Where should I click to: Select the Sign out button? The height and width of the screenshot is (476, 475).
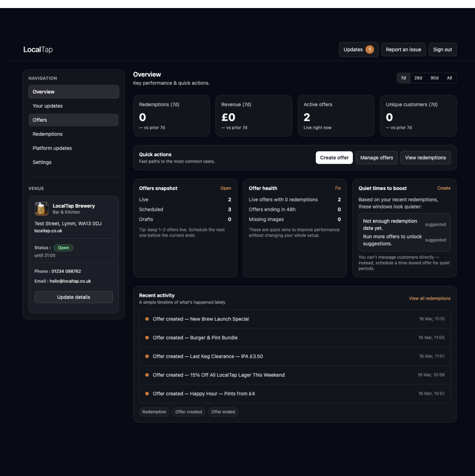tap(442, 49)
